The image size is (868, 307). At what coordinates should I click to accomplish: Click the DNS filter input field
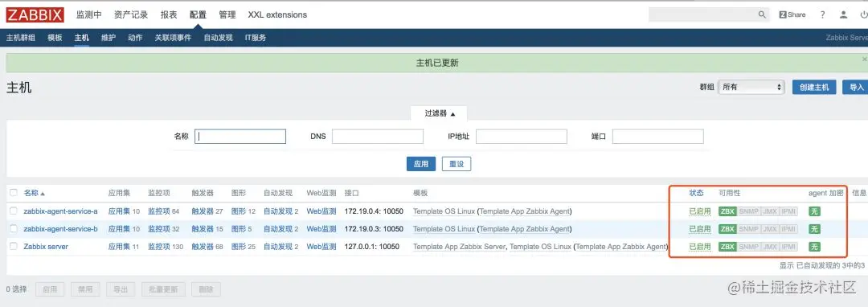(378, 136)
